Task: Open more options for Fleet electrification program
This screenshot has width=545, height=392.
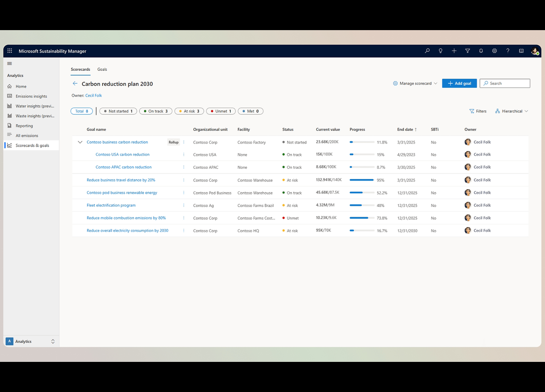Action: coord(184,205)
